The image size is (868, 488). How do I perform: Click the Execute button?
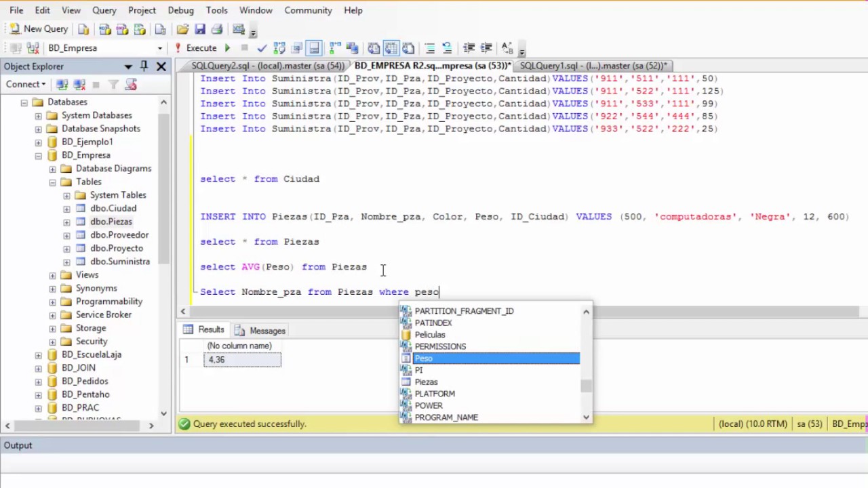click(195, 48)
